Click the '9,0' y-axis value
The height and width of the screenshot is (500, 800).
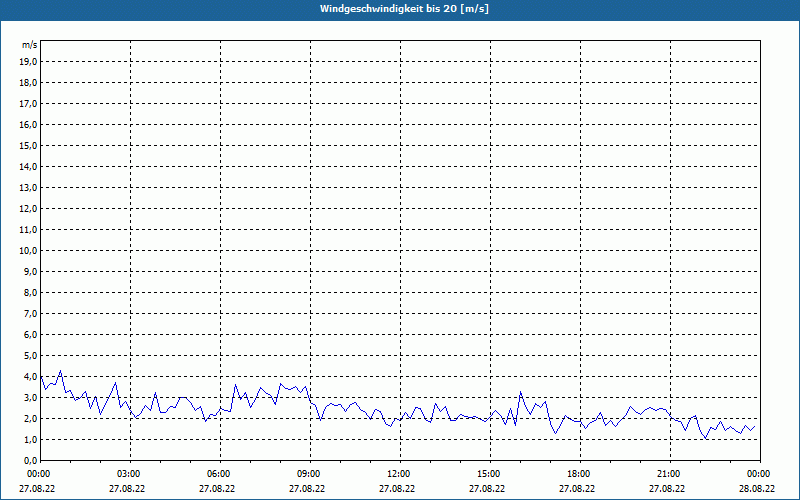pyautogui.click(x=30, y=271)
